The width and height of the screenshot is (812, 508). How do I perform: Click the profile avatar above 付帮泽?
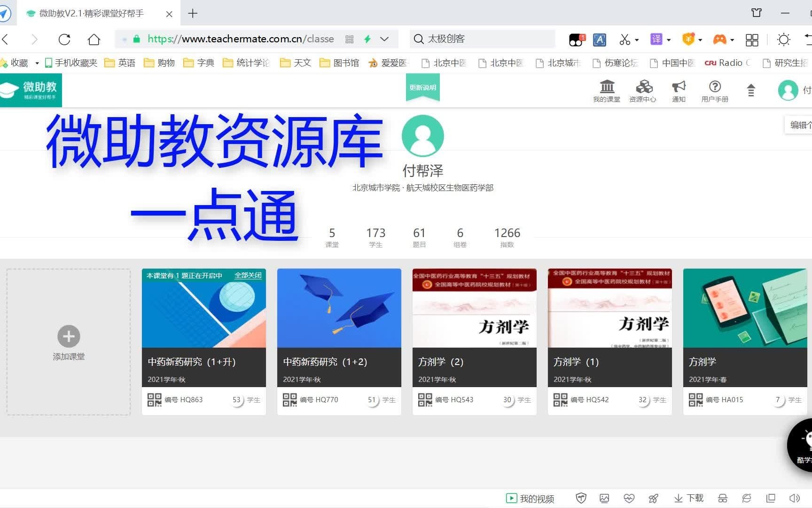(x=423, y=136)
